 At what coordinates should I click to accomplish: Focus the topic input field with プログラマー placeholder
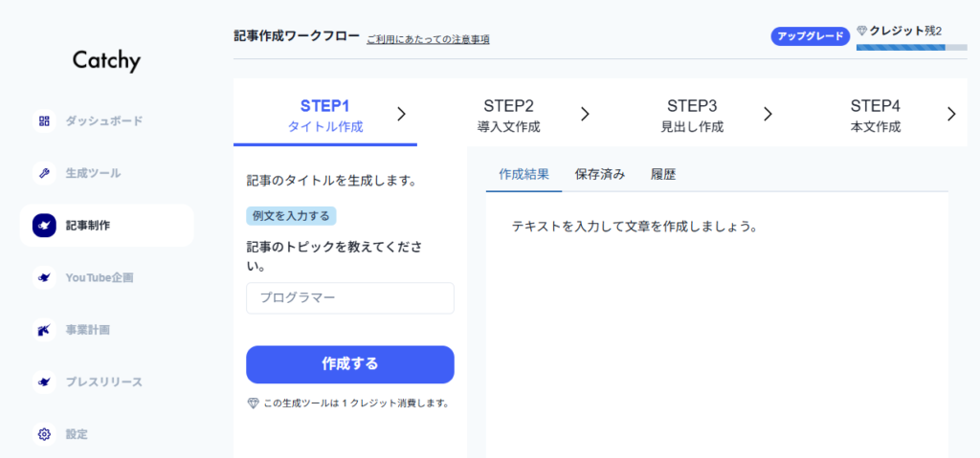click(349, 298)
